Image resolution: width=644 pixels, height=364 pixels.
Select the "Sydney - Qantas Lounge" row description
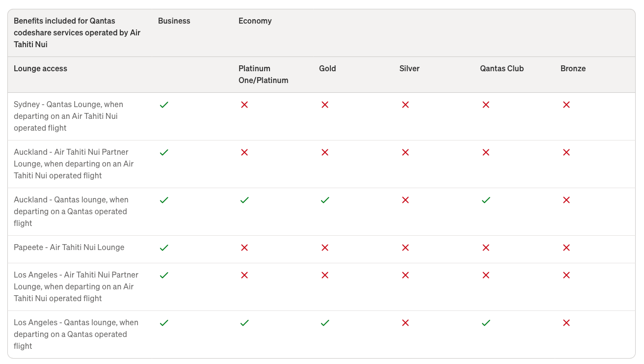[x=69, y=116]
